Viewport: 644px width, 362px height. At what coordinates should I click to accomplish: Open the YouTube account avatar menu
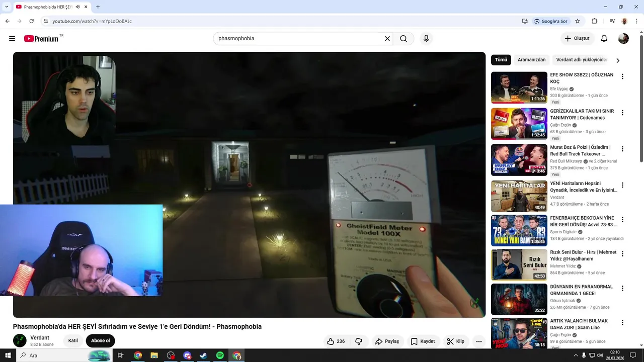point(623,39)
